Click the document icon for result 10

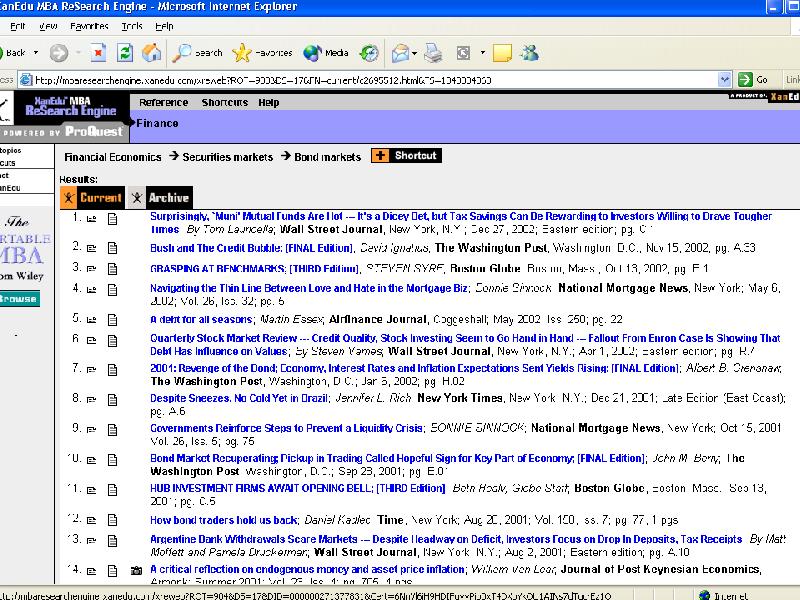[112, 460]
